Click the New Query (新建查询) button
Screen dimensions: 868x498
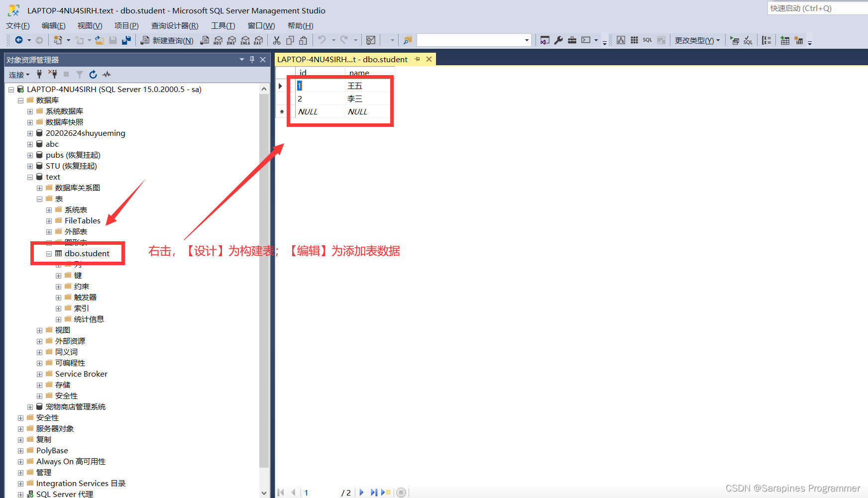click(167, 40)
